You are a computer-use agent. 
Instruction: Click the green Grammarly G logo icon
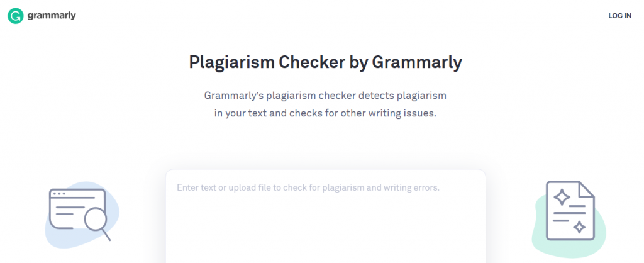16,16
